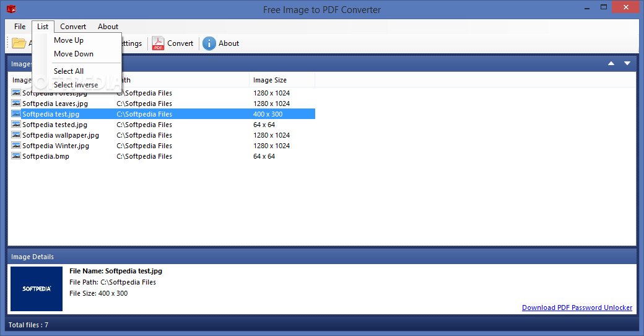Click the move up triangle in Images header

click(x=611, y=63)
